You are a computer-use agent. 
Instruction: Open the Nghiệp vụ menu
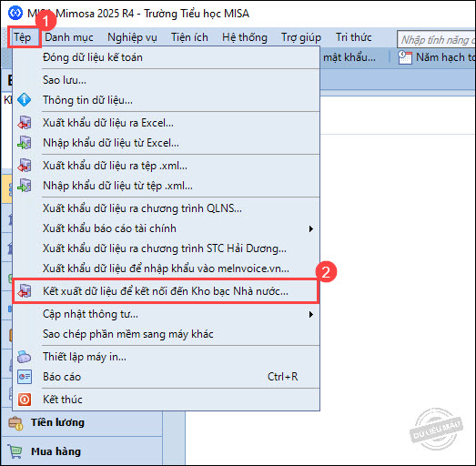[x=132, y=37]
